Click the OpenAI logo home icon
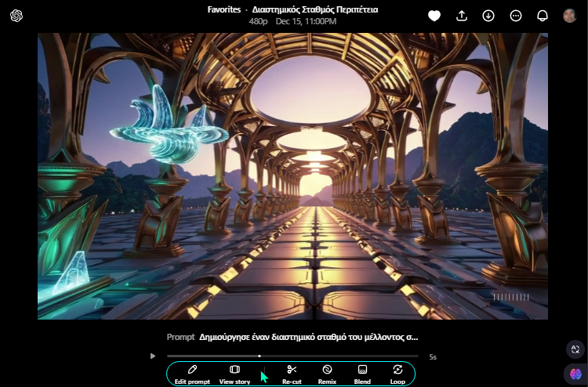The width and height of the screenshot is (588, 387). 16,16
